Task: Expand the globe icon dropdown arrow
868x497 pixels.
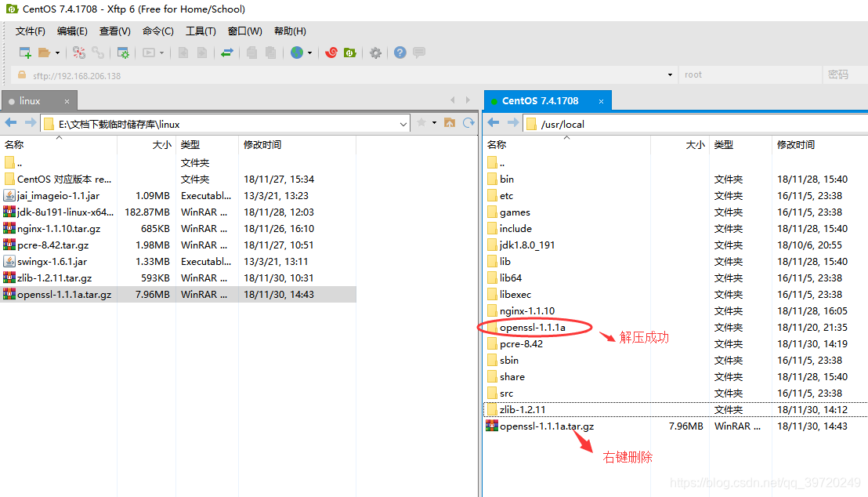Action: coord(310,53)
